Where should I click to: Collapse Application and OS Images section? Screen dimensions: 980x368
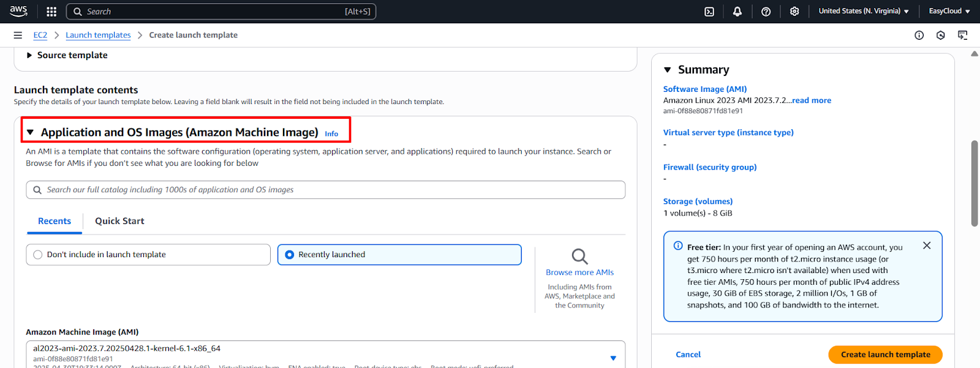[x=29, y=132]
